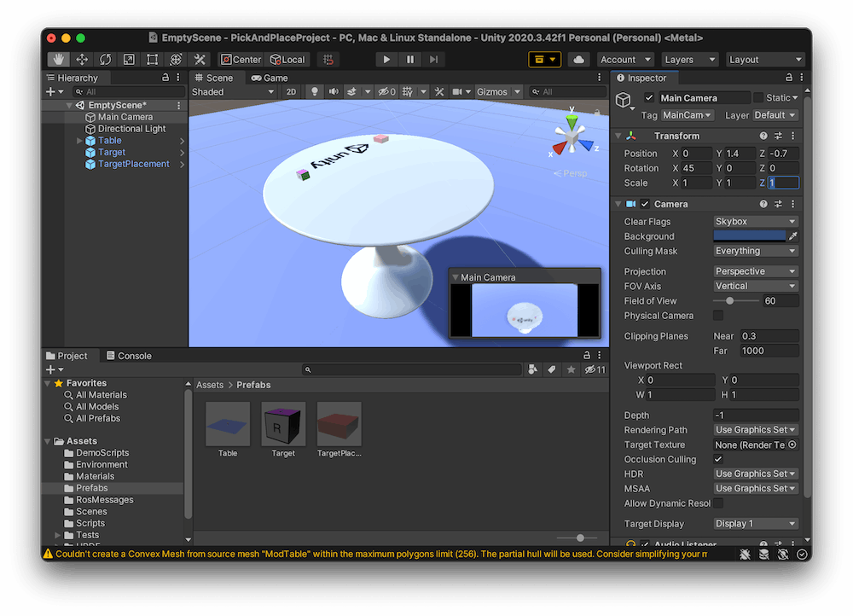Toggle Main Camera active checkbox
The width and height of the screenshot is (853, 616).
tap(649, 98)
